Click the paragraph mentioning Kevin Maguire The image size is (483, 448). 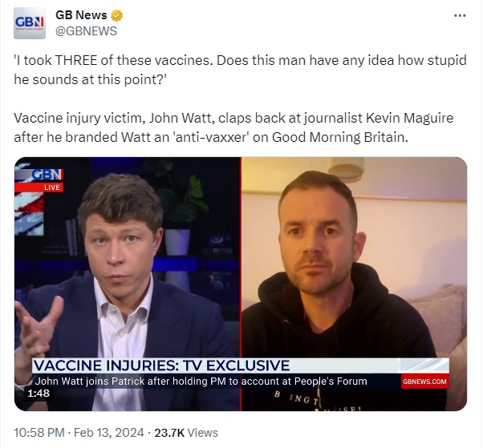tap(233, 127)
